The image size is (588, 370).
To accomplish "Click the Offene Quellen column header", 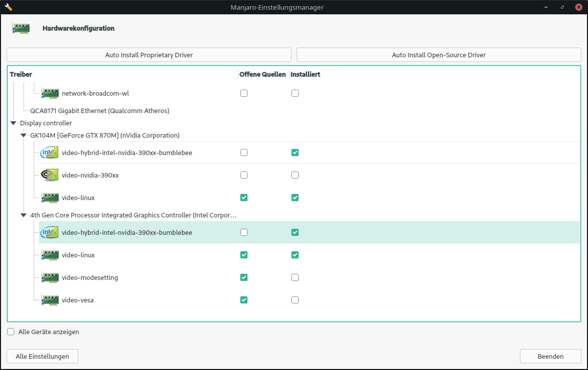I will (263, 75).
